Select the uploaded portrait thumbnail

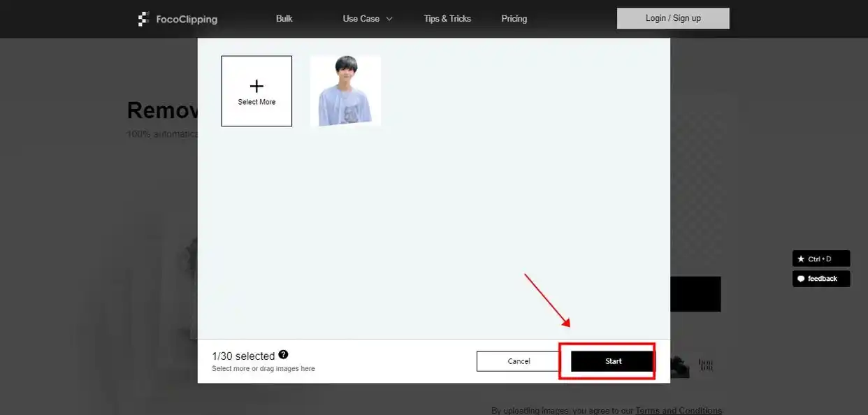pos(345,91)
